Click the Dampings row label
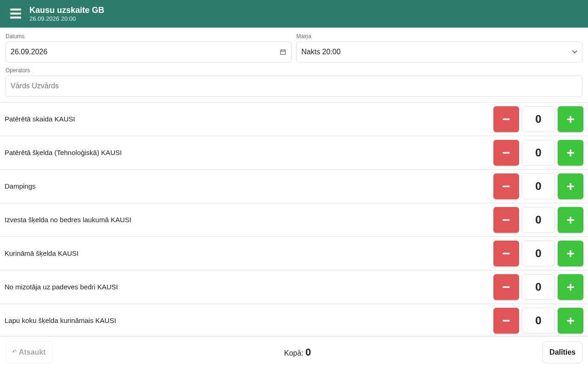 pos(20,186)
